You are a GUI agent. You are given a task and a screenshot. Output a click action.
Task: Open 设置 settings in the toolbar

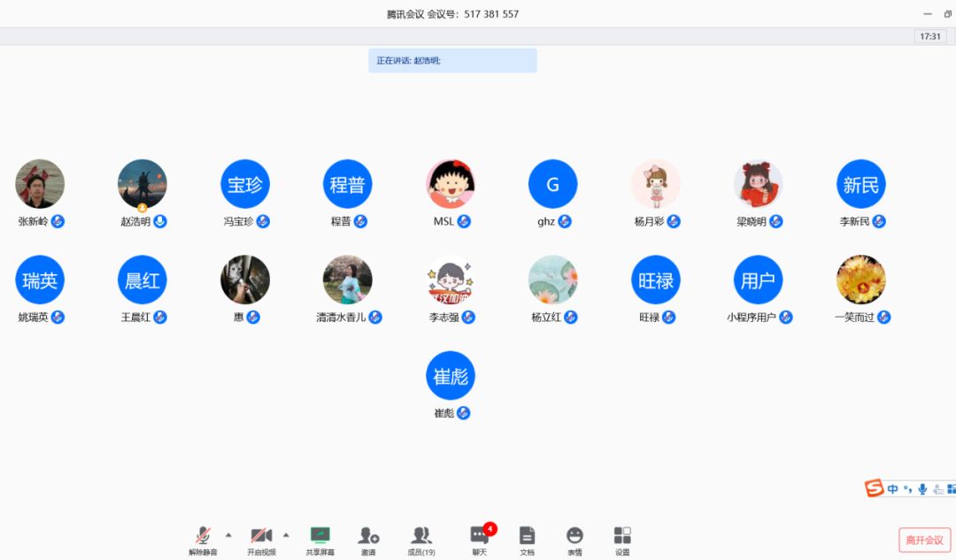point(622,539)
